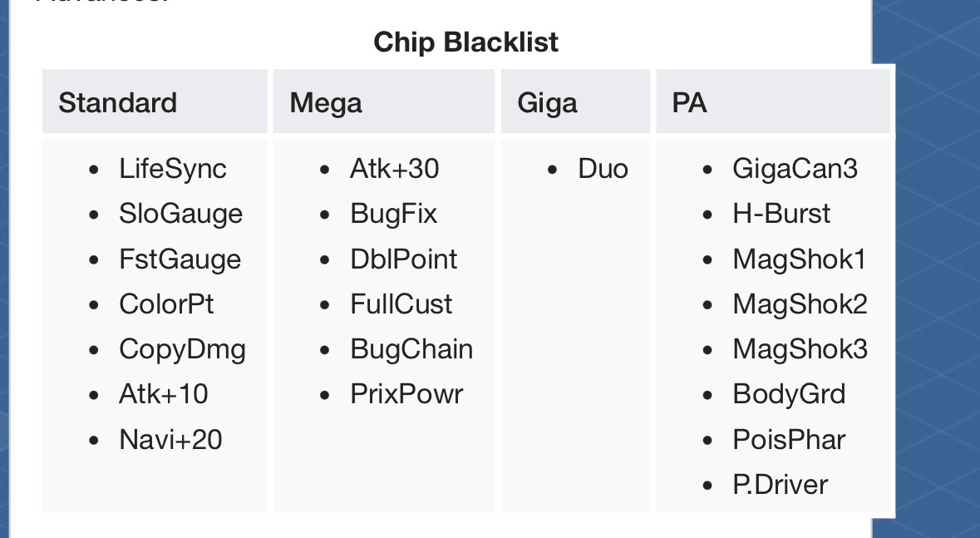
Task: Click PrixPowr in the Mega list
Action: (406, 394)
